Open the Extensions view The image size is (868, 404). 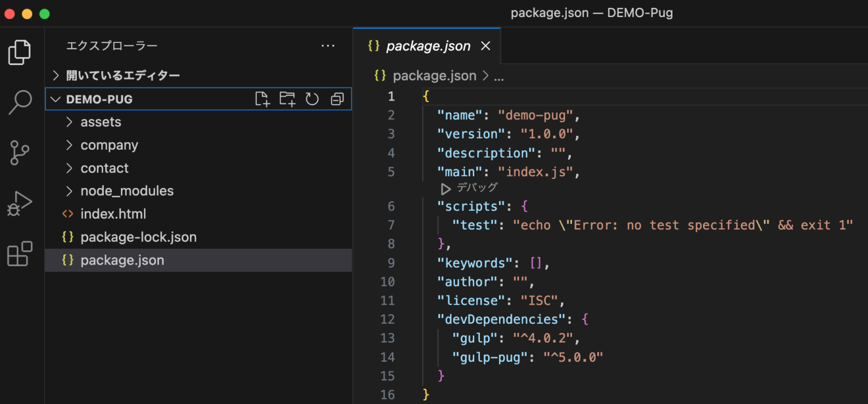click(x=20, y=254)
